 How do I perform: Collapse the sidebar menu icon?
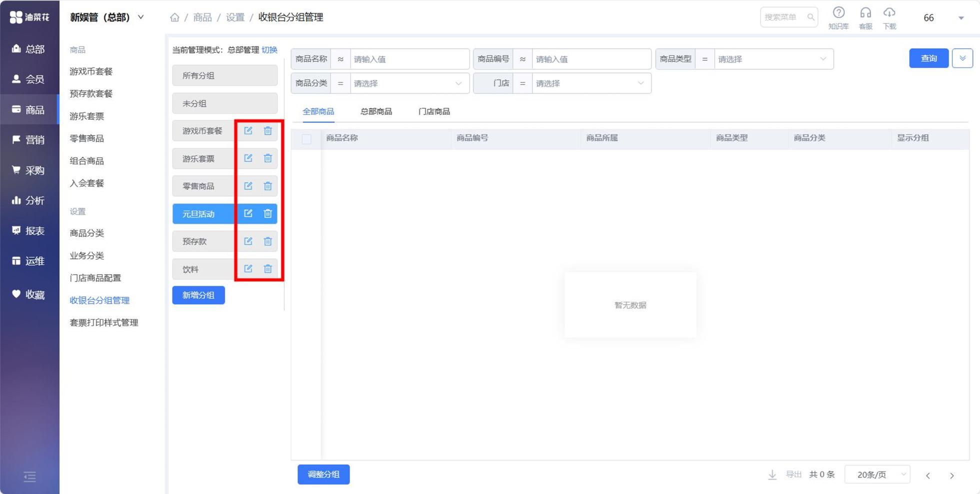[29, 477]
